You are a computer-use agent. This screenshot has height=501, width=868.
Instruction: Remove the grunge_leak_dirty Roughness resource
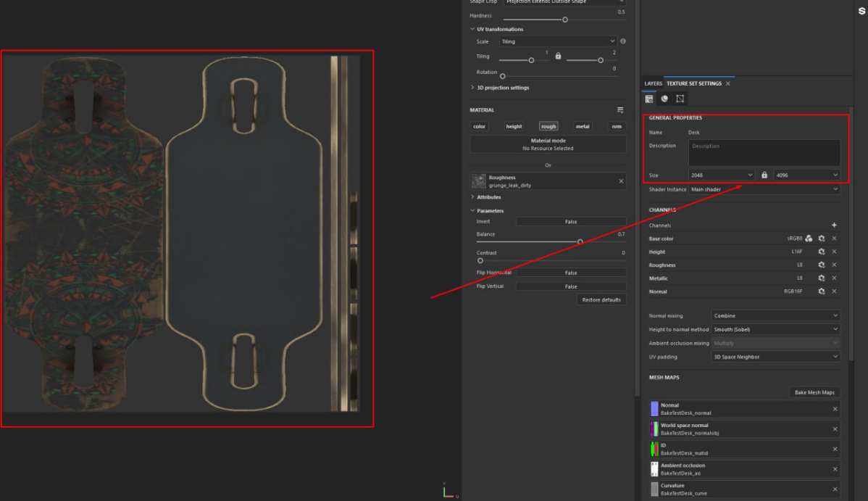coord(620,181)
